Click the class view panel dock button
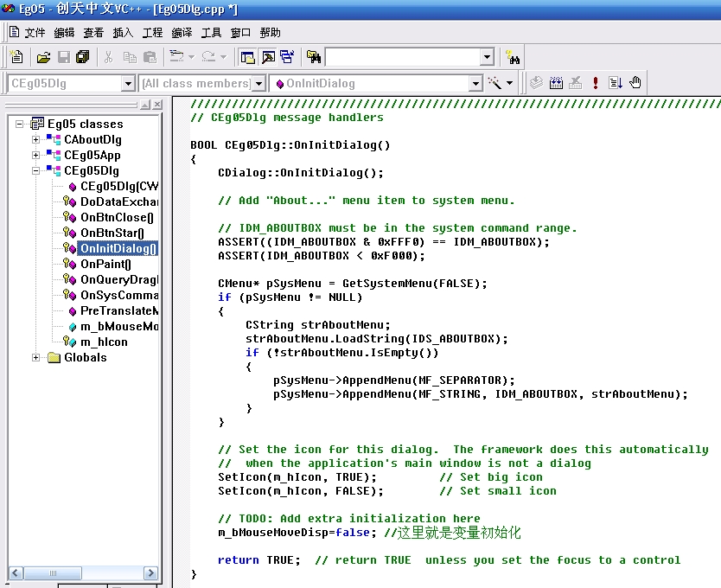The image size is (721, 588). tap(145, 105)
